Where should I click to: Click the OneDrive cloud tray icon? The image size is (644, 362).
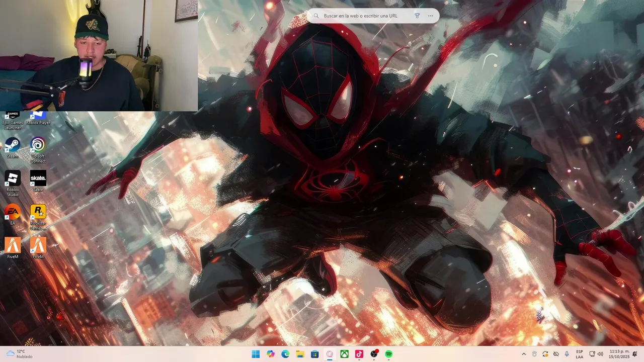tap(556, 354)
